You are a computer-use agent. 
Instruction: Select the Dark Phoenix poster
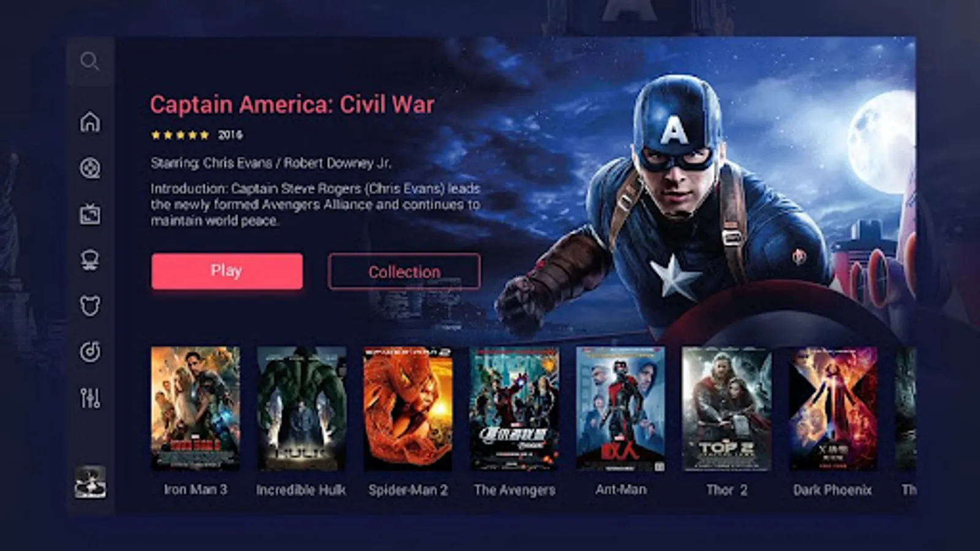point(833,408)
